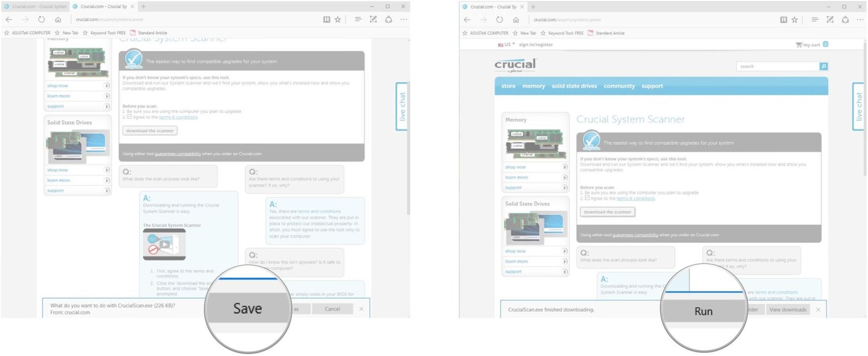
Task: Click the web note pen icon in left browser
Action: [x=373, y=19]
